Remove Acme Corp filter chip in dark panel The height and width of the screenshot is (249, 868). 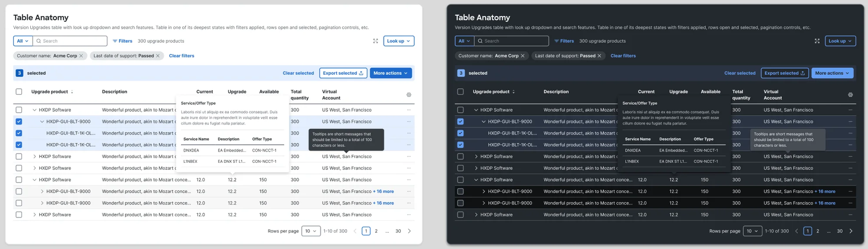pyautogui.click(x=523, y=56)
